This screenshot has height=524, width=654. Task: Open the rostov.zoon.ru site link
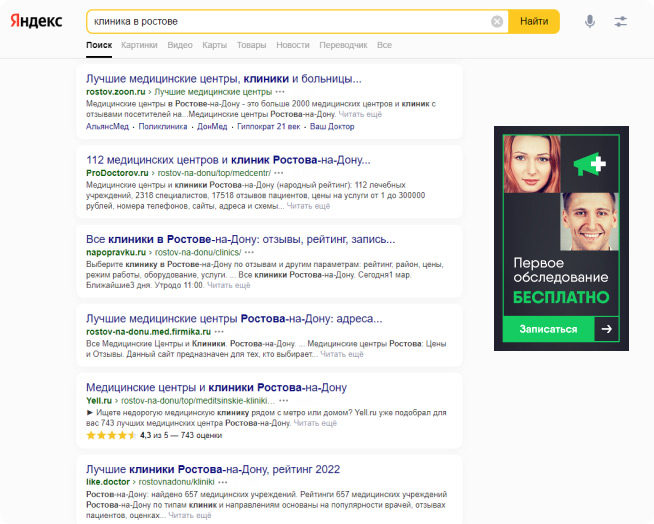[116, 92]
